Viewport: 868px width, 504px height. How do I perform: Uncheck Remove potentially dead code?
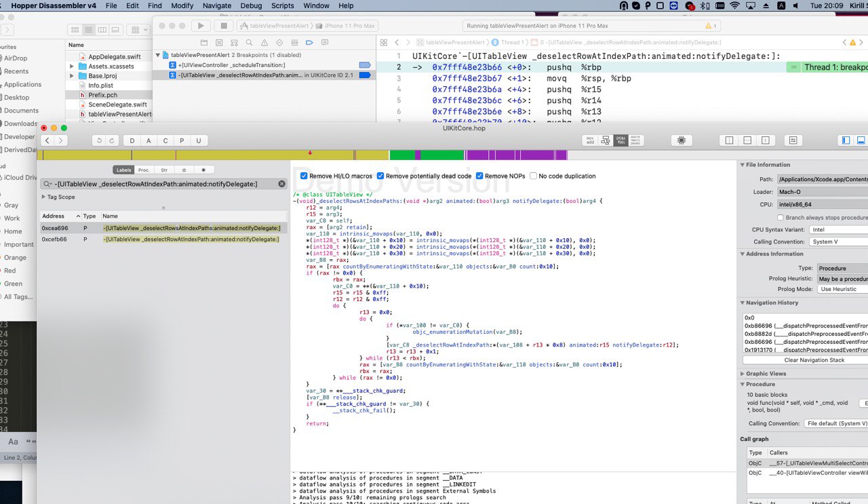[380, 176]
